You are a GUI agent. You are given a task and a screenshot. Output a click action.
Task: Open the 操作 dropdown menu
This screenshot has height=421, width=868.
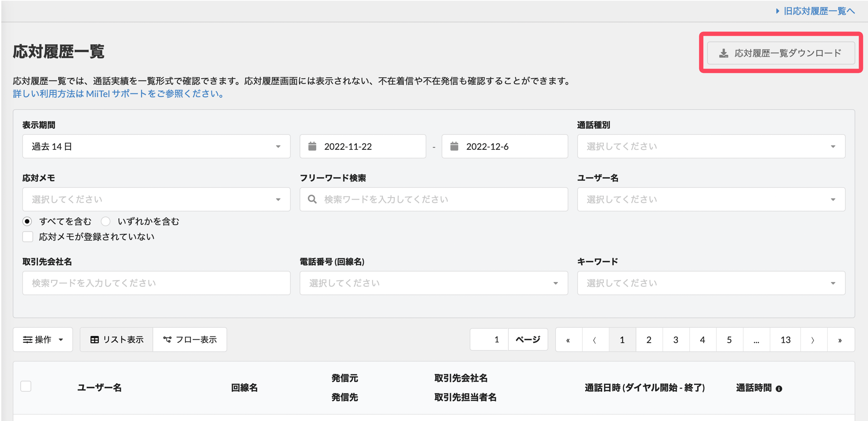43,340
